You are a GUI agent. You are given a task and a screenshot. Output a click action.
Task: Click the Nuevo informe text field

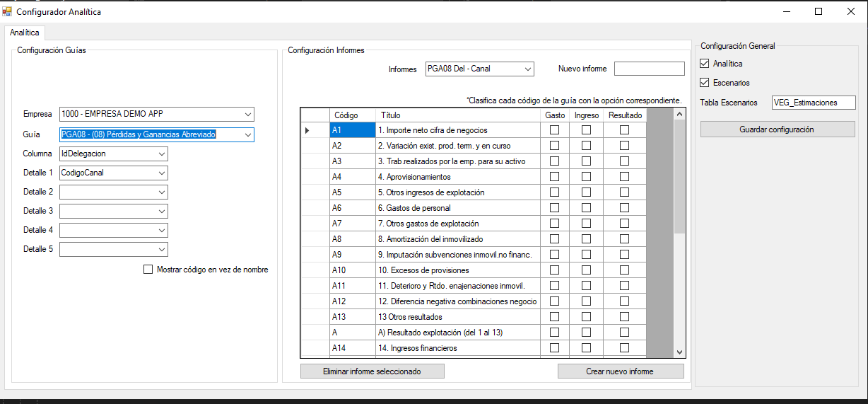tap(650, 69)
